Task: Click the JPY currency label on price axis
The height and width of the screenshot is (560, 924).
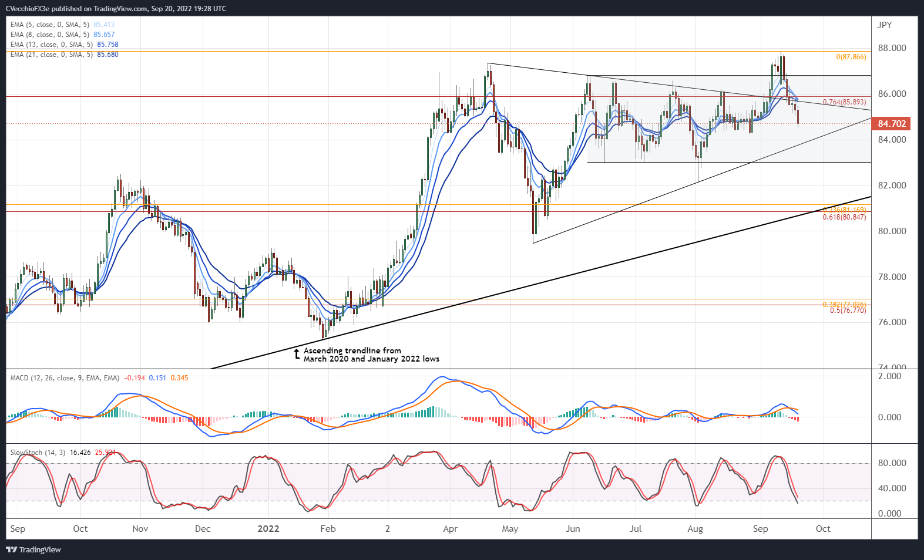Action: tap(884, 25)
